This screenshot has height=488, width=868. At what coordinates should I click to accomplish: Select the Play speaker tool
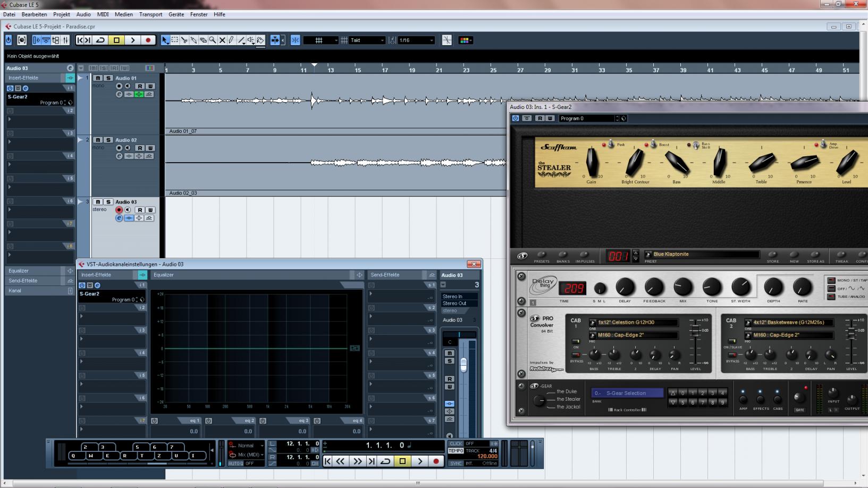click(251, 40)
